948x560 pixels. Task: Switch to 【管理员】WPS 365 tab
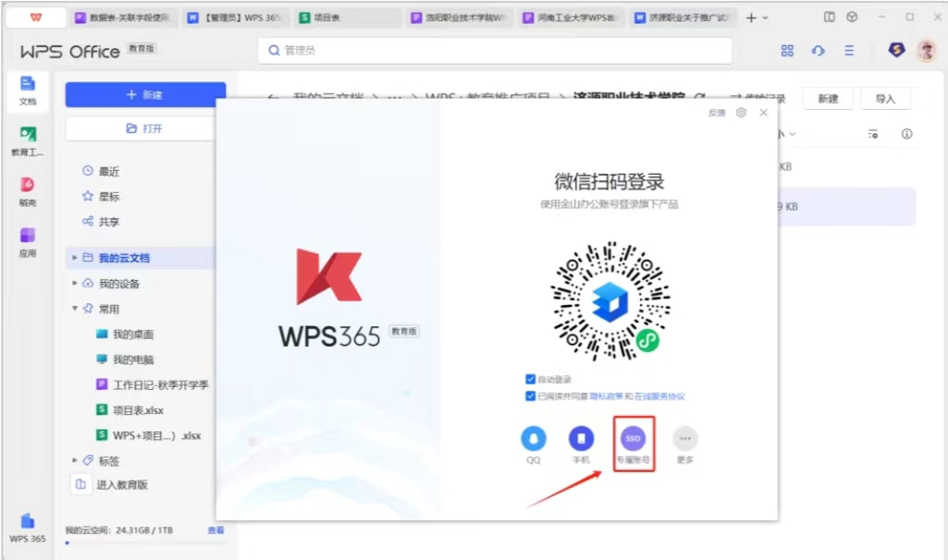coord(235,18)
